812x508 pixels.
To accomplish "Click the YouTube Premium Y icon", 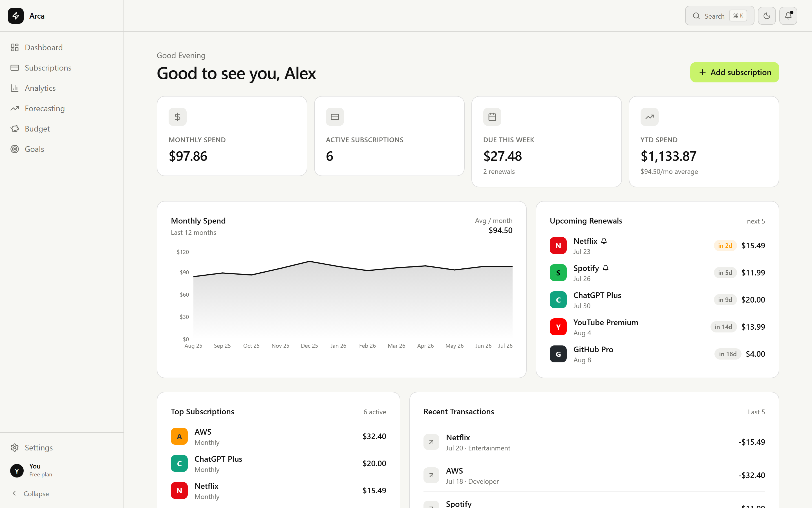I will [x=558, y=327].
